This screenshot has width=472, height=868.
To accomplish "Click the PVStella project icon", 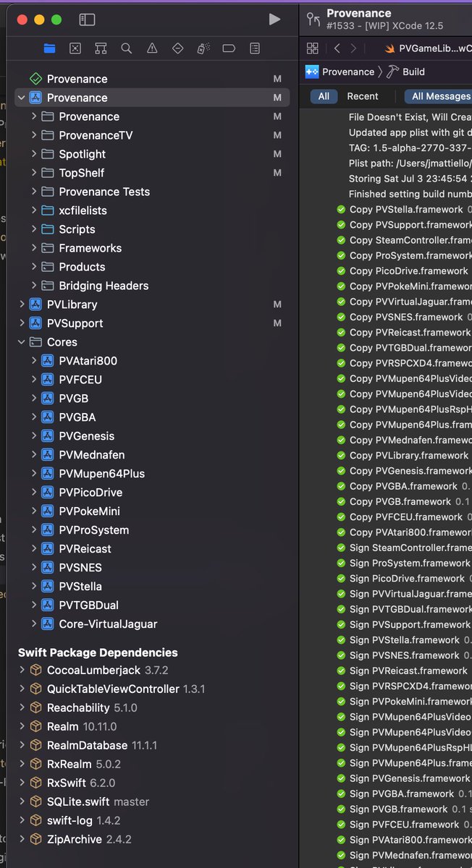I will point(48,587).
